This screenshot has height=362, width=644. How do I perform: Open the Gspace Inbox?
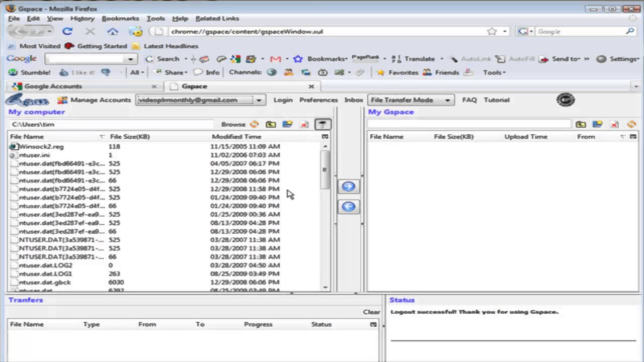coord(354,100)
